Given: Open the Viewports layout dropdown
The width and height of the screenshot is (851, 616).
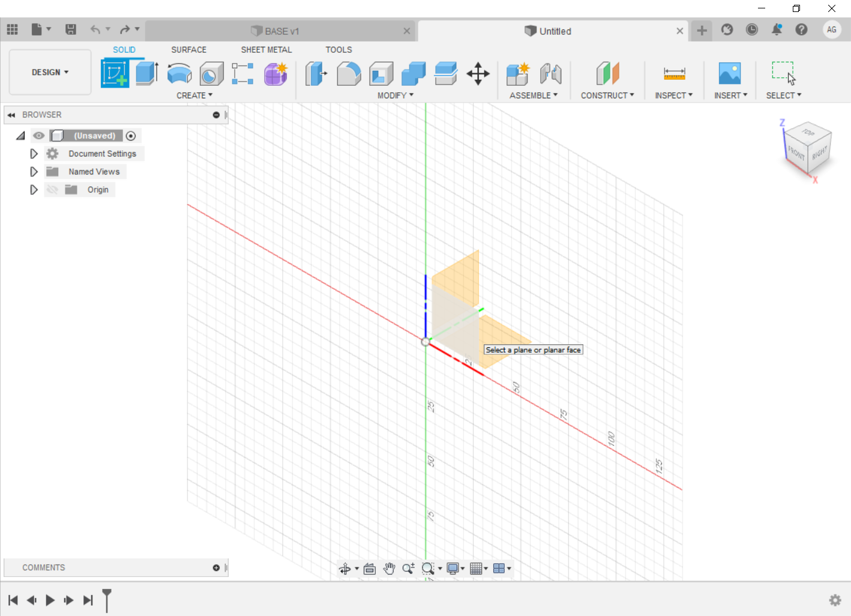Looking at the screenshot, I should coord(502,569).
